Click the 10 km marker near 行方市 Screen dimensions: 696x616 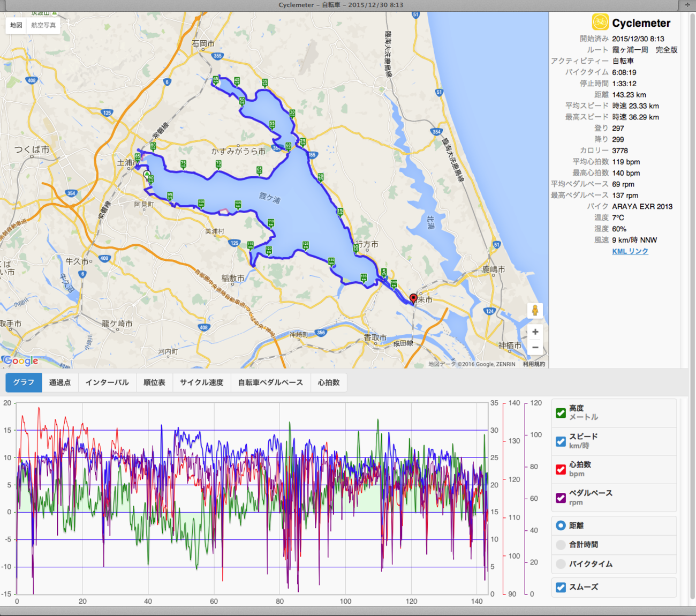[x=356, y=247]
